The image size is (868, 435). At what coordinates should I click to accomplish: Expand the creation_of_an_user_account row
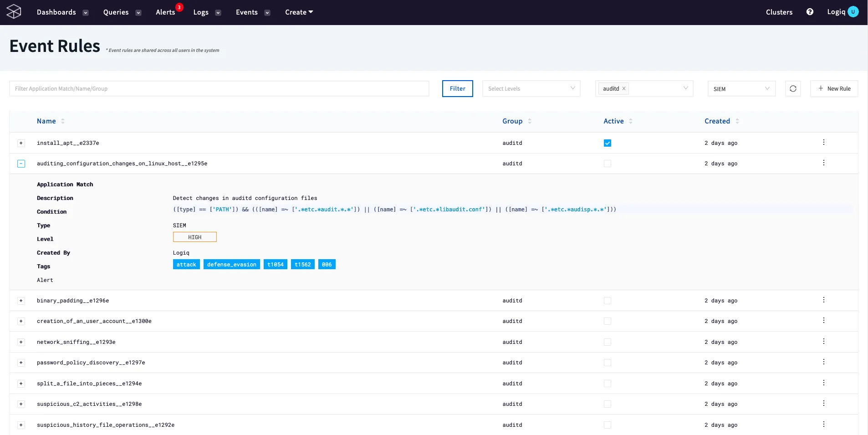[x=21, y=321]
